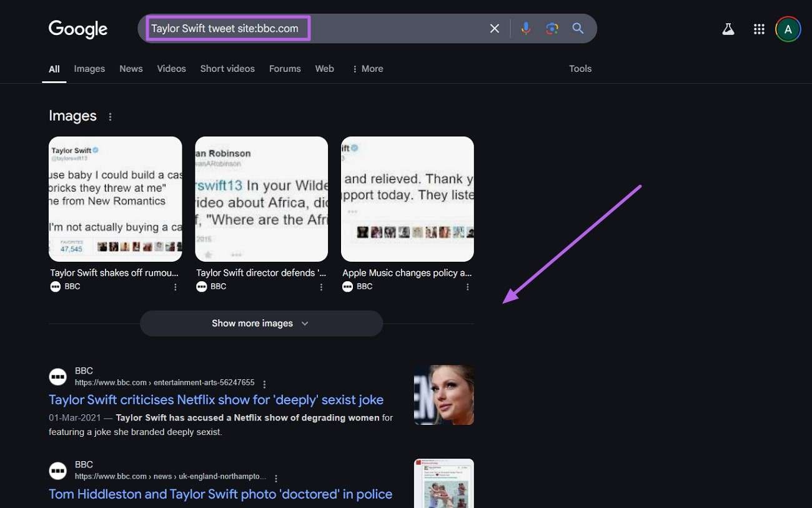Image resolution: width=812 pixels, height=508 pixels.
Task: Open 'Taylor Swift criticises Netflix show' result
Action: (216, 400)
